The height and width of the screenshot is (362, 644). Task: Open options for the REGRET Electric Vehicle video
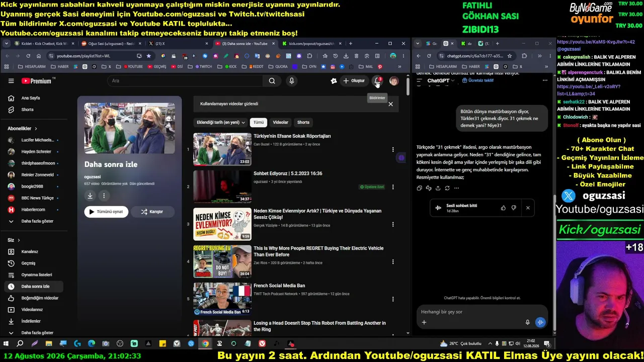tap(393, 261)
